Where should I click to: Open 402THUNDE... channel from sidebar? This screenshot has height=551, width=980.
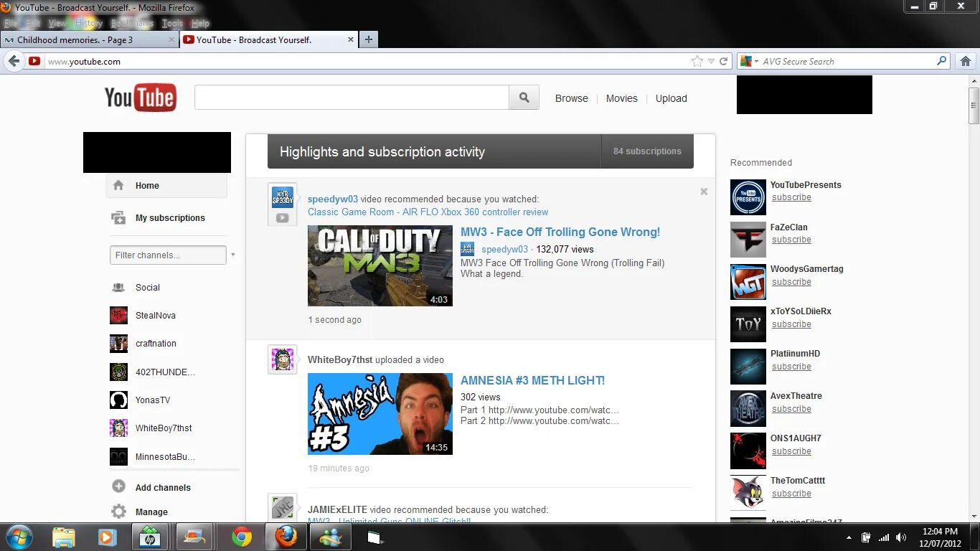click(x=165, y=372)
